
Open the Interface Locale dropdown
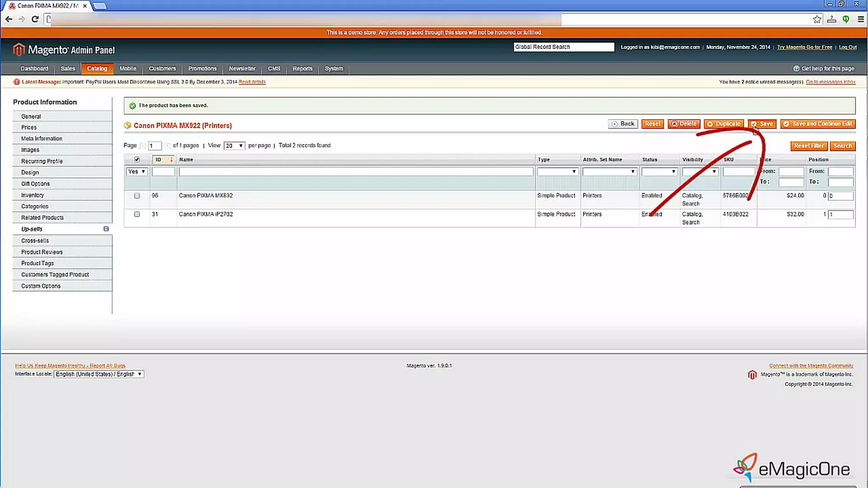pyautogui.click(x=99, y=374)
